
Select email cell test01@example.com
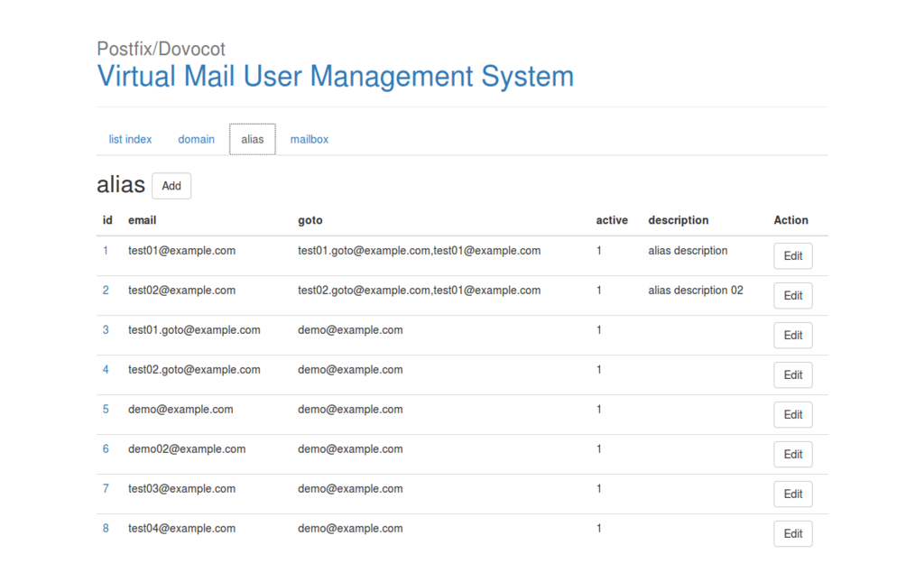click(x=181, y=251)
